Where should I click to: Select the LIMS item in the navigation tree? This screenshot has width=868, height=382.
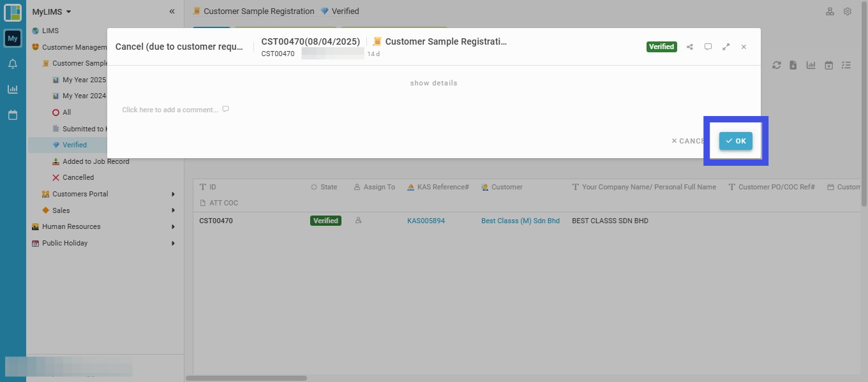click(x=50, y=31)
